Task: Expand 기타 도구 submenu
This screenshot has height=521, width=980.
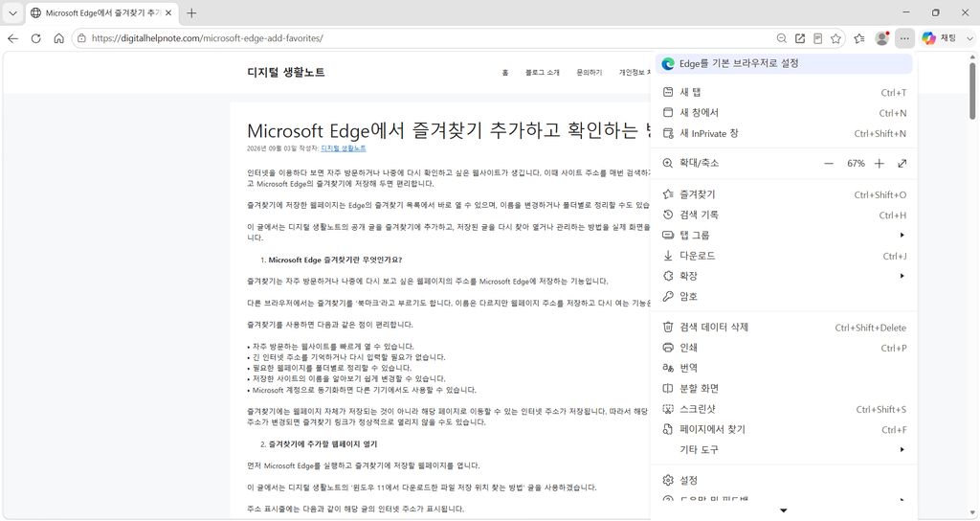Action: tap(784, 450)
